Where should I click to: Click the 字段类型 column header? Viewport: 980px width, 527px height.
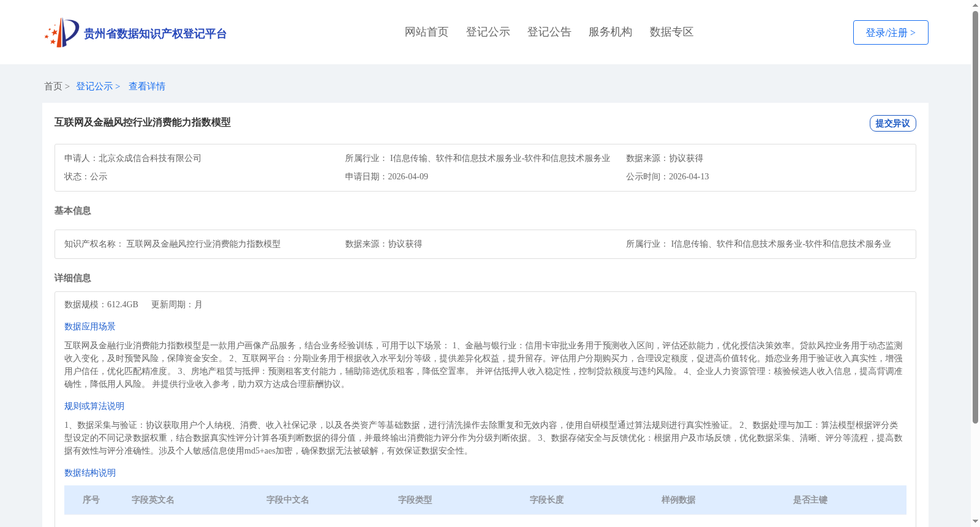(x=415, y=500)
